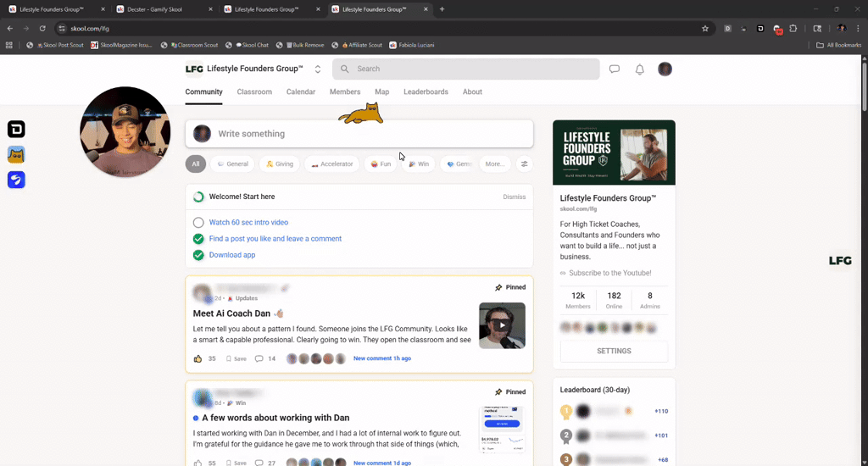
Task: Open Subscribe to the Youtube link
Action: coord(610,273)
